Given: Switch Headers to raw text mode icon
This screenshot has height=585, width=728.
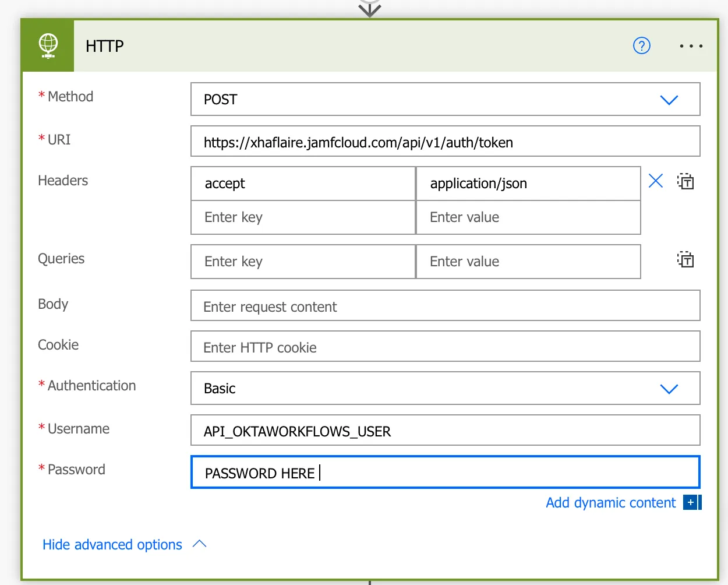Looking at the screenshot, I should (x=685, y=181).
